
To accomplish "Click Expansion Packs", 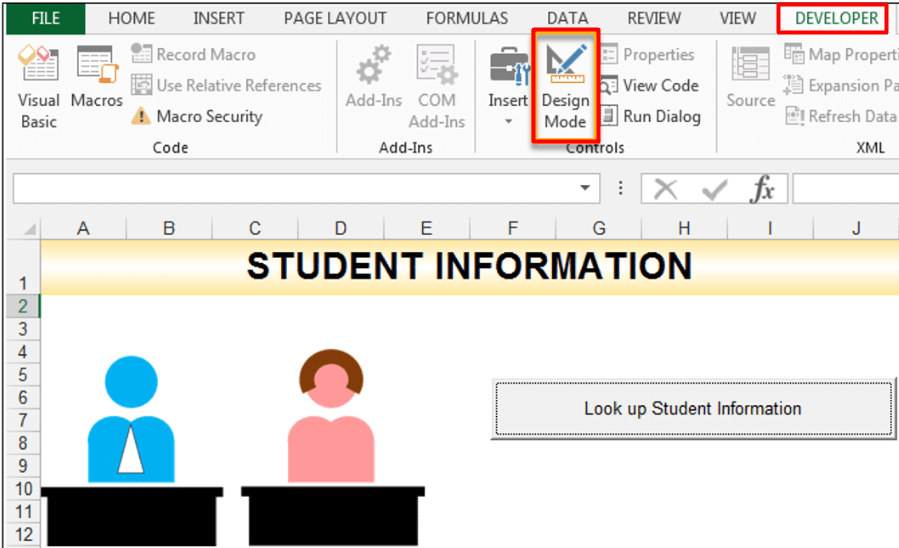I will tap(841, 85).
